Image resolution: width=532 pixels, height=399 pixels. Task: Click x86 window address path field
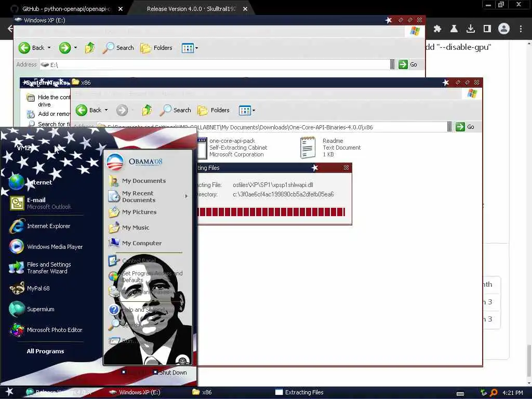coord(271,127)
